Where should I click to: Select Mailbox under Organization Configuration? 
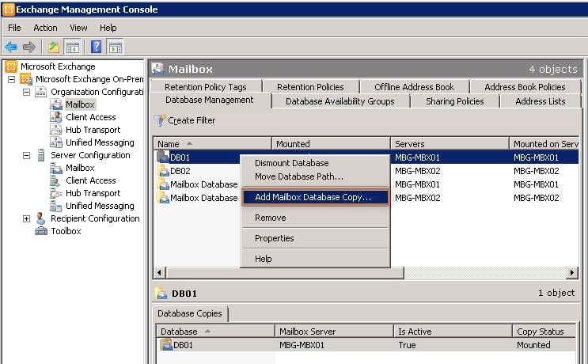(80, 104)
